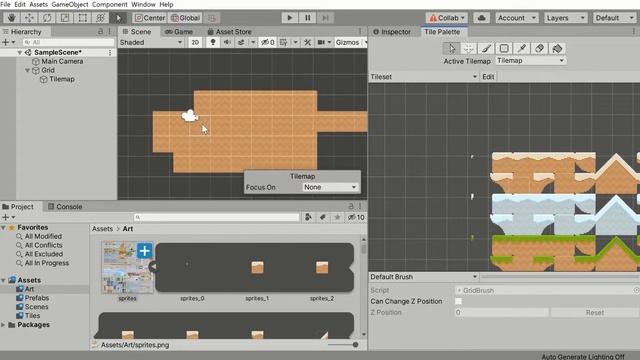Select the sprites_1 thumbnail

coord(257,268)
